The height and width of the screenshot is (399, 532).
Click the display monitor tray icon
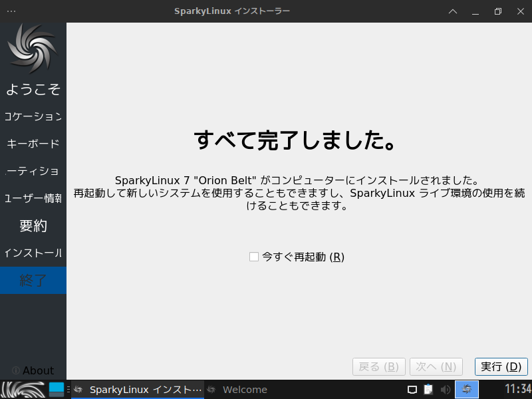pyautogui.click(x=412, y=390)
